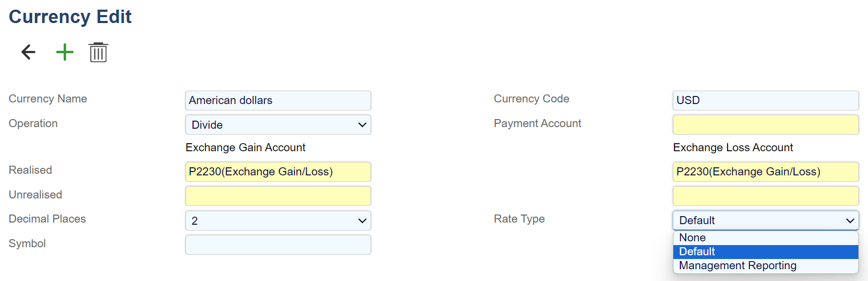Select the Realised Exchange Gain Account field
The image size is (868, 281).
point(278,172)
